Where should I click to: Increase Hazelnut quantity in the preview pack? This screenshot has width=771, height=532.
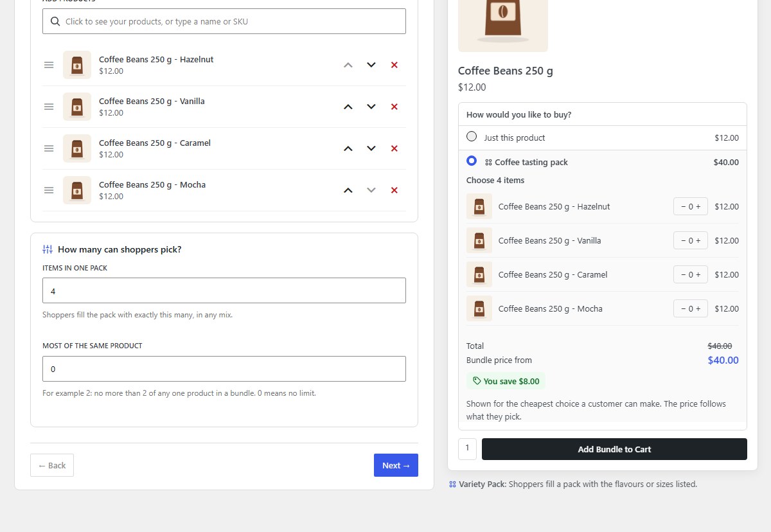[699, 207]
